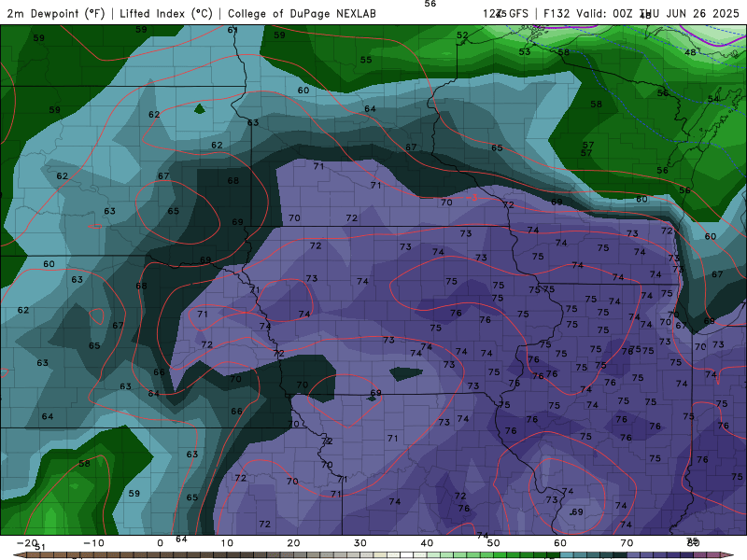The width and height of the screenshot is (747, 560).
Task: Click the "GFS" model name in header
Action: [519, 13]
